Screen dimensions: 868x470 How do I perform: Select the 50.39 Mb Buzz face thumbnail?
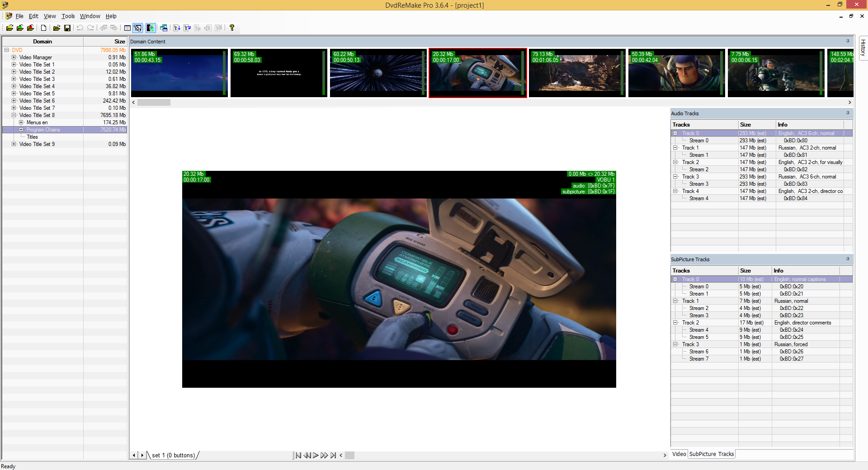tap(677, 73)
